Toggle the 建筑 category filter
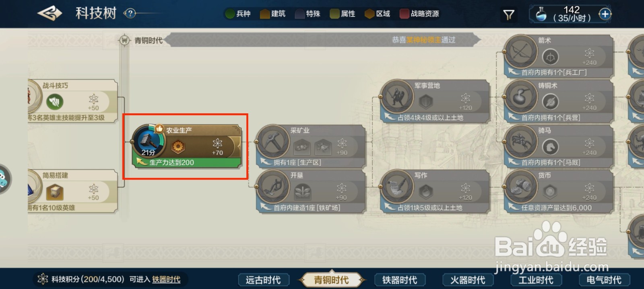 (x=273, y=14)
